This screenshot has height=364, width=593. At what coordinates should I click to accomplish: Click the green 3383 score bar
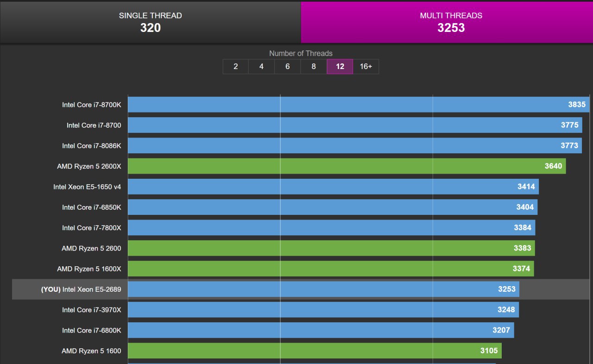point(331,248)
